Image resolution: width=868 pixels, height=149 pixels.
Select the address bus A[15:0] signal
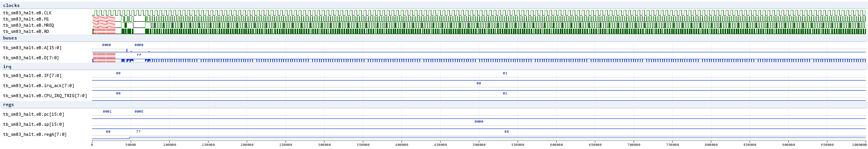click(x=32, y=48)
